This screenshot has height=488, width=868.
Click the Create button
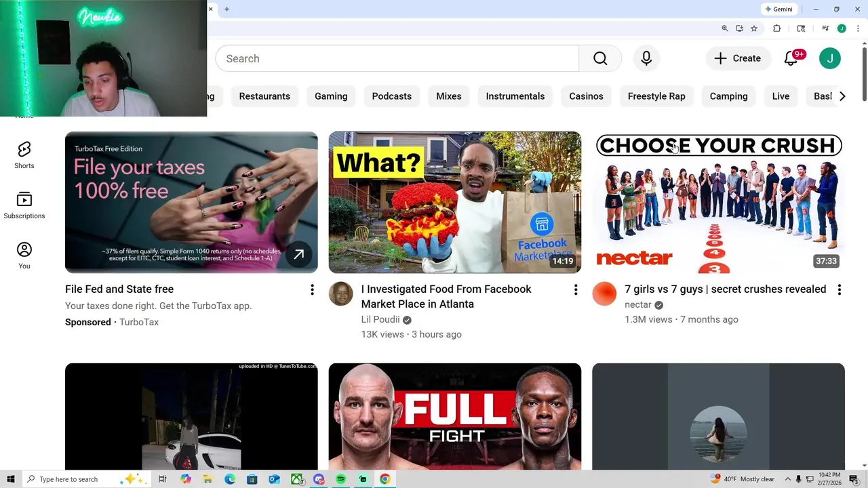(x=738, y=58)
